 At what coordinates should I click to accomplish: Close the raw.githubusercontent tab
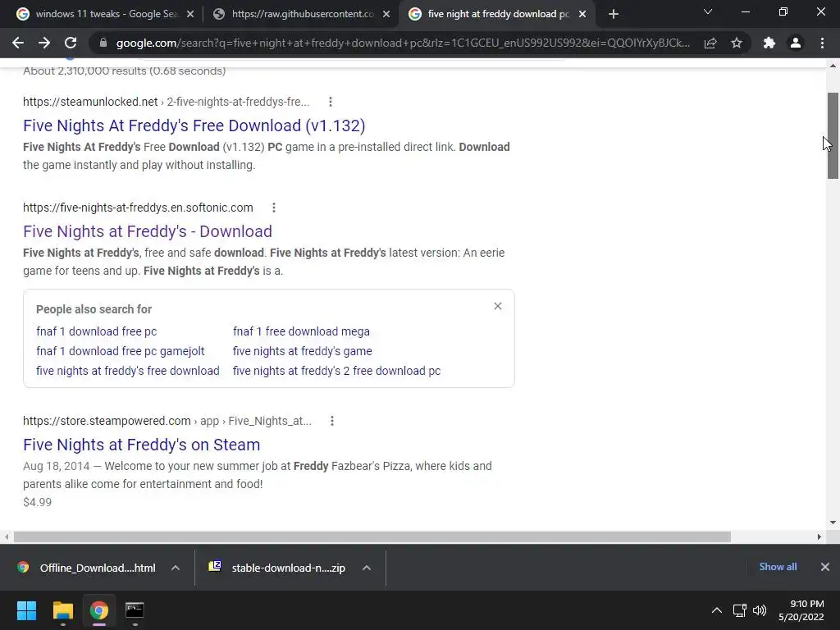point(386,15)
